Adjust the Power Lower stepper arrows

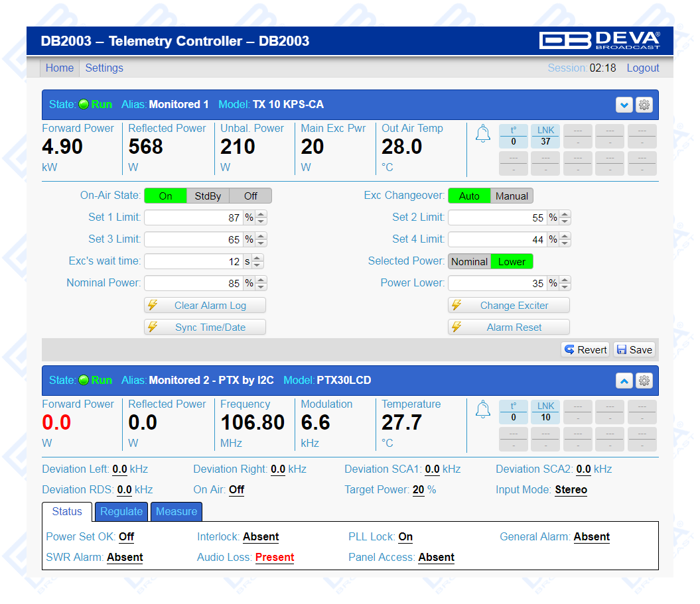(565, 283)
